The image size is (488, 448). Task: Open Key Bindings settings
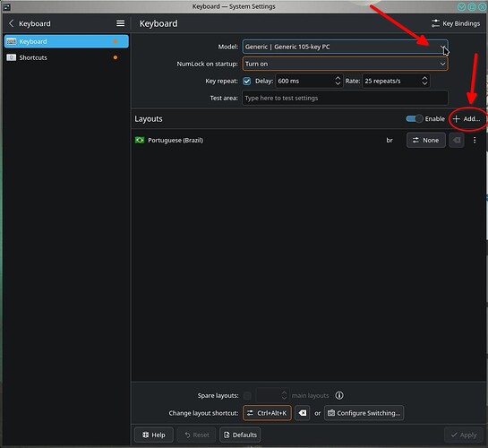[x=456, y=23]
